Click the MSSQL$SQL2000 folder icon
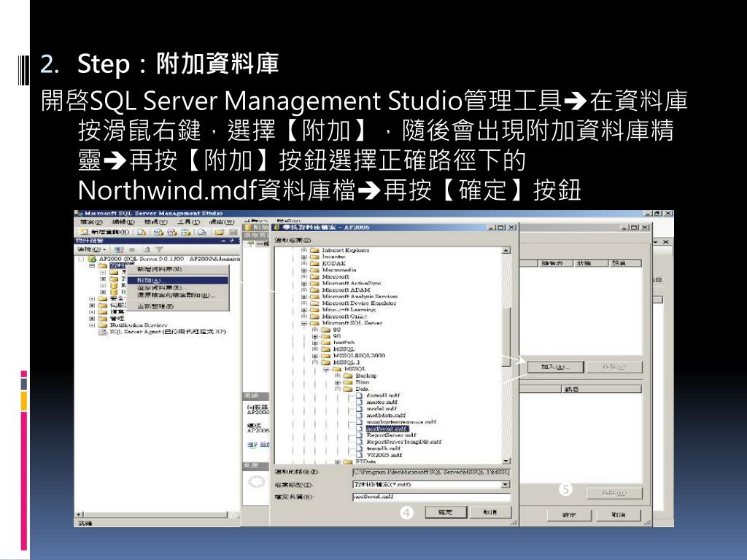Image resolution: width=747 pixels, height=560 pixels. 326,356
